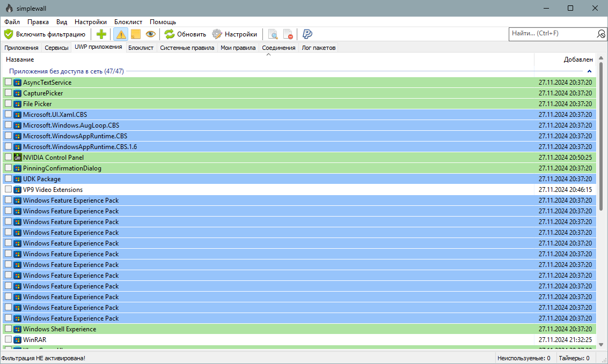Switch to the Лог пакетов tab
This screenshot has height=364, width=608.
tap(319, 48)
